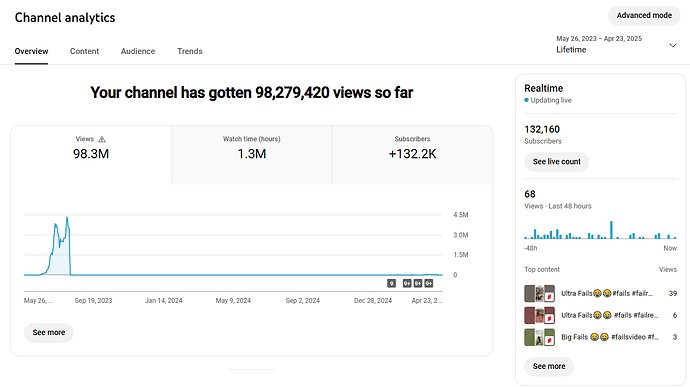This screenshot has height=387, width=690.
Task: Click the date range text May 26, 2023 – Apr 23, 2025
Action: 599,39
